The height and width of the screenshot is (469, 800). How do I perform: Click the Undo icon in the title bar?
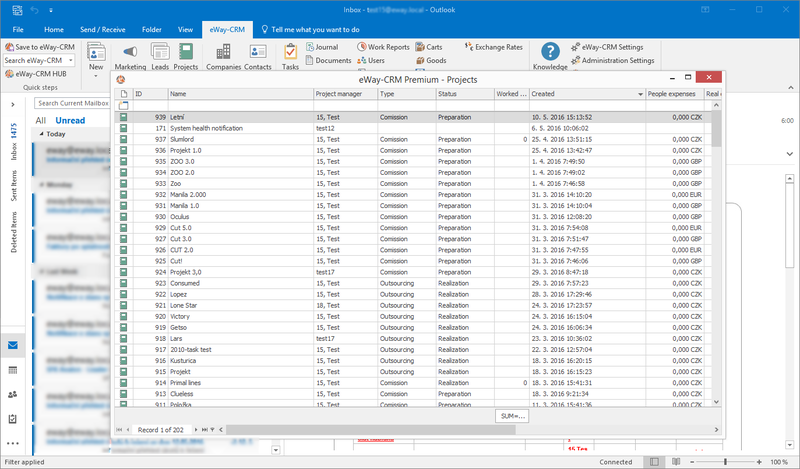pos(34,10)
